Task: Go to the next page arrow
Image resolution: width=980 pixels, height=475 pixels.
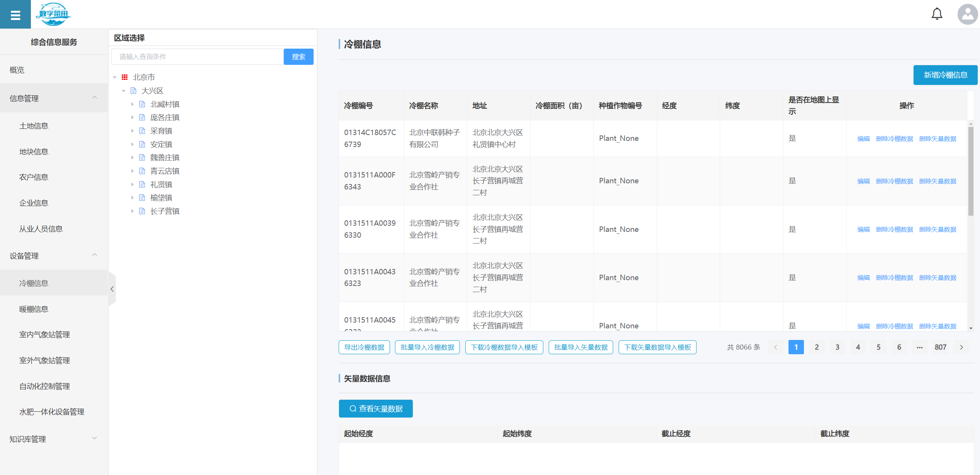Action: click(961, 347)
